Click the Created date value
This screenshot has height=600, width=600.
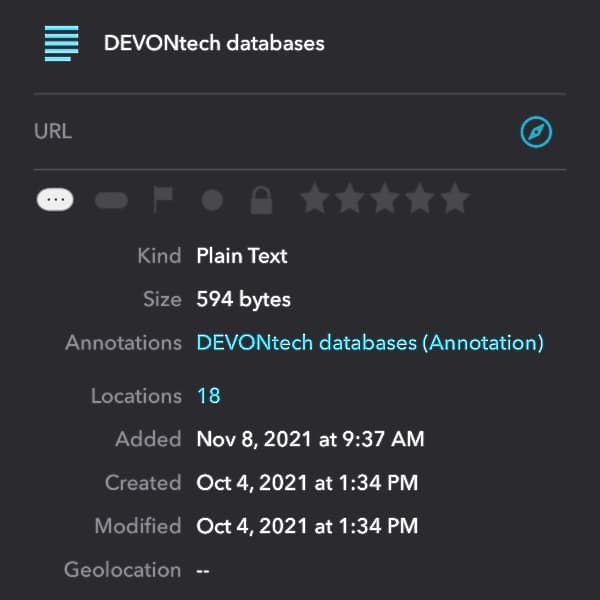pos(307,483)
